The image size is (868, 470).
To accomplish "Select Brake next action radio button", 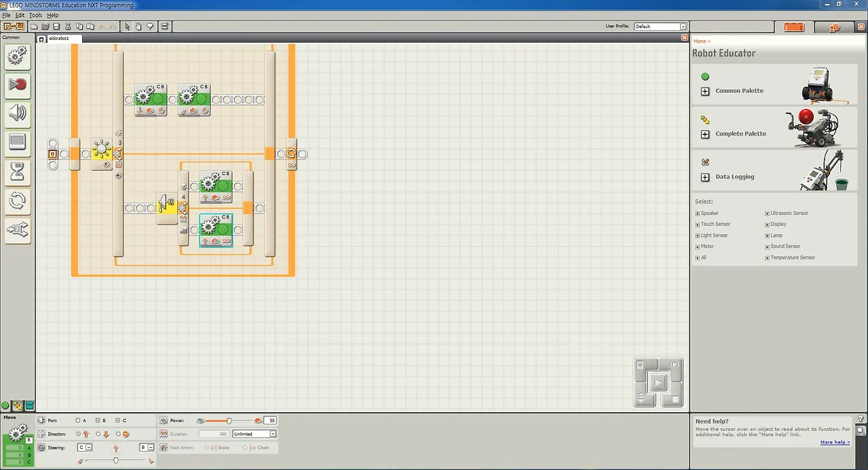I will (x=207, y=448).
